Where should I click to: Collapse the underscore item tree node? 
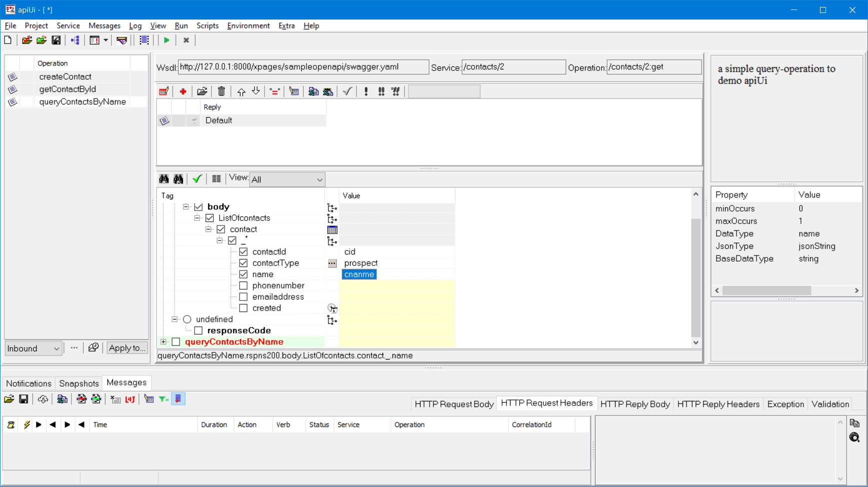(219, 240)
